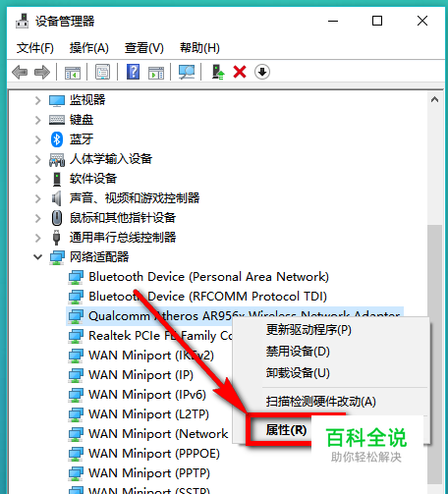Viewport: 448px width, 494px height.
Task: Choose 属性(R) in the context menu
Action: tap(286, 429)
